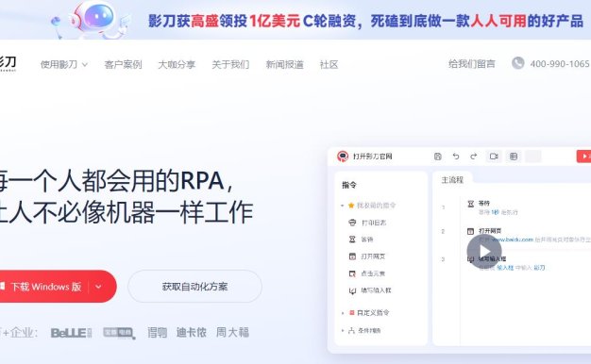The width and height of the screenshot is (591, 364).
Task: Open the 社区 navigation link
Action: tap(329, 64)
